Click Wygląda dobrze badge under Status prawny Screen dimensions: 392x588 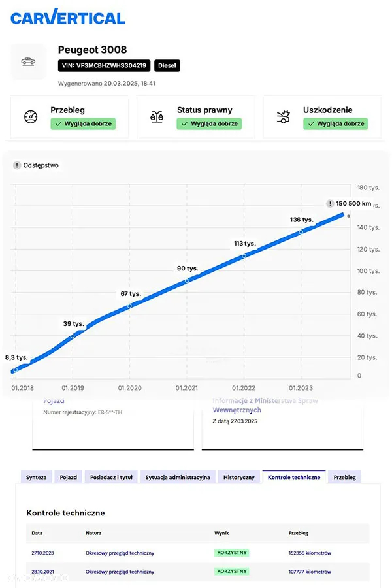pos(209,123)
